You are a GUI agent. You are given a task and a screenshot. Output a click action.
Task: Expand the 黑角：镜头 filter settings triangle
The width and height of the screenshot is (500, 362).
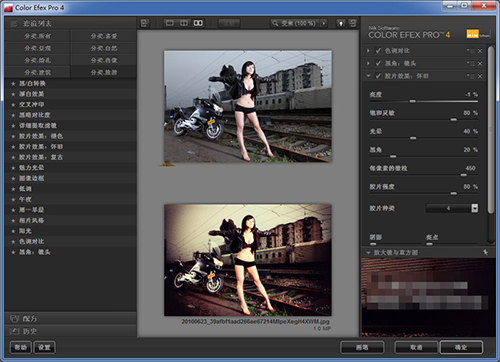tap(368, 63)
